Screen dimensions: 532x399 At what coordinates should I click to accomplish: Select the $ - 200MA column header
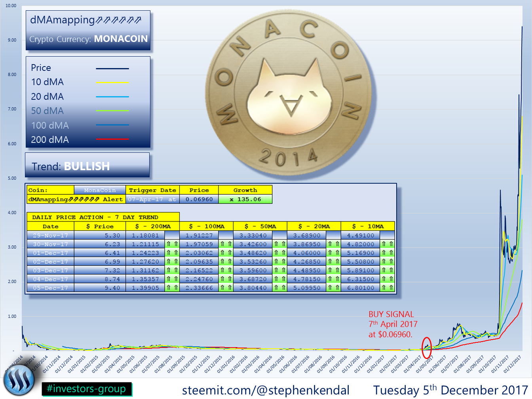(152, 226)
